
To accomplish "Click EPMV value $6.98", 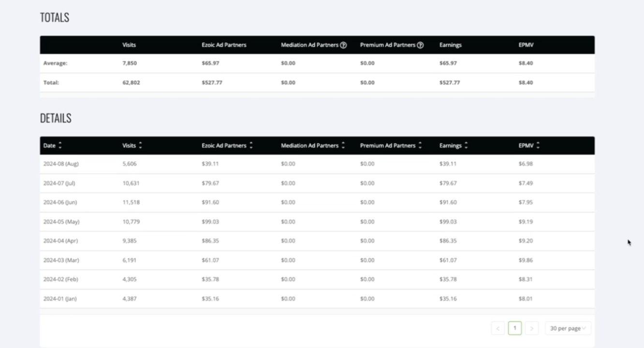I will (x=526, y=164).
